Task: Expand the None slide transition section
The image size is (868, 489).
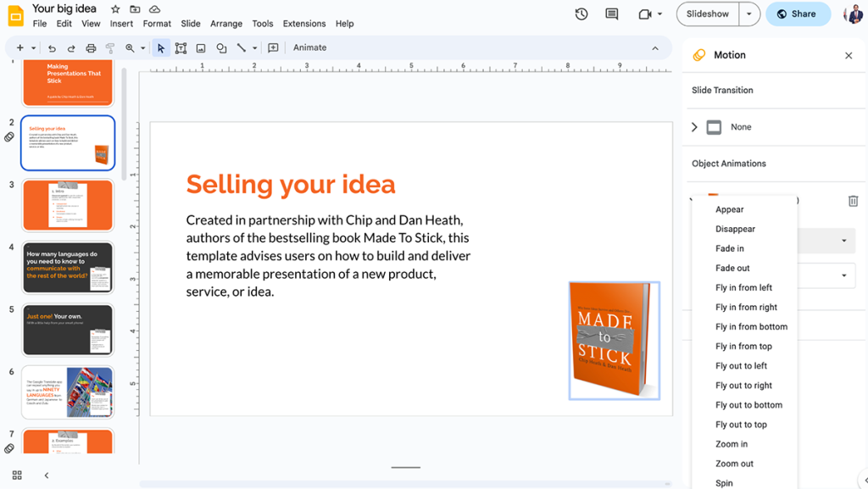Action: 693,126
